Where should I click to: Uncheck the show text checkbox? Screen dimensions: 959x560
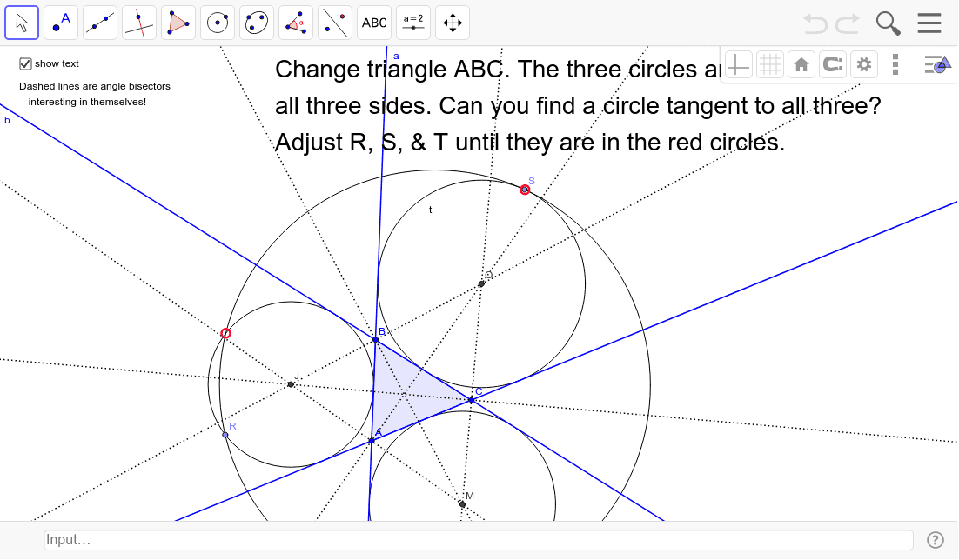click(x=25, y=63)
